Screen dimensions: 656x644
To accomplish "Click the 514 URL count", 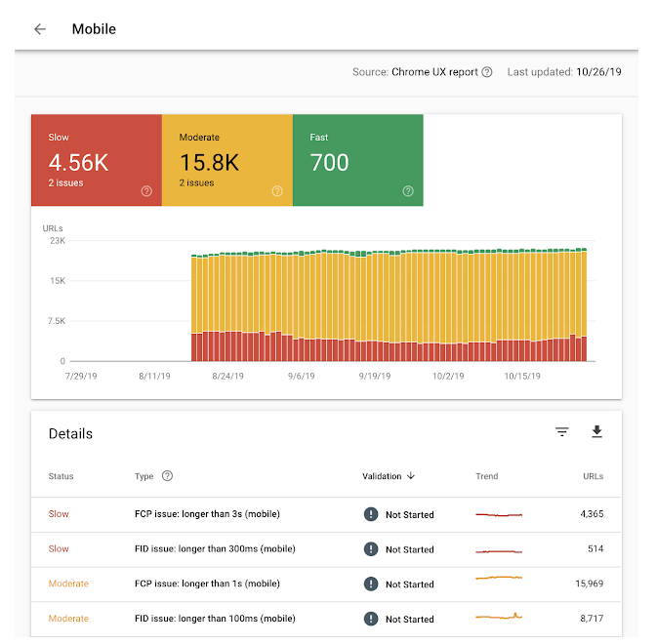I will click(595, 548).
